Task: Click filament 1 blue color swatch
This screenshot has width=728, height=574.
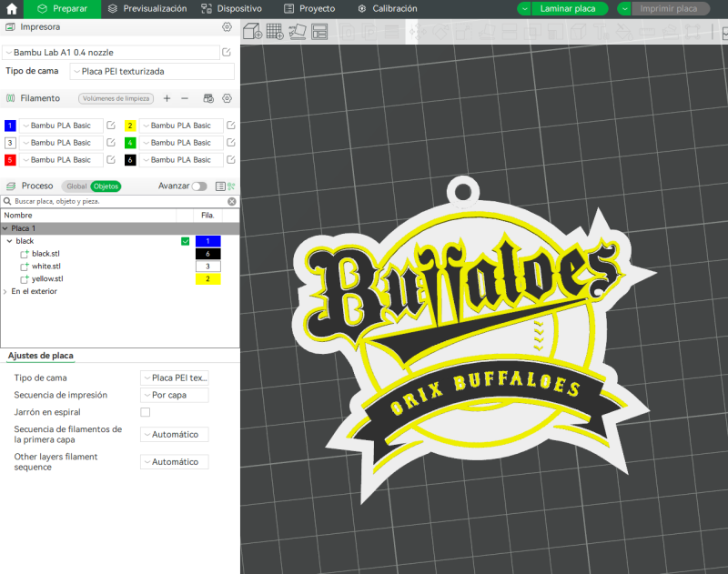Action: click(x=10, y=126)
